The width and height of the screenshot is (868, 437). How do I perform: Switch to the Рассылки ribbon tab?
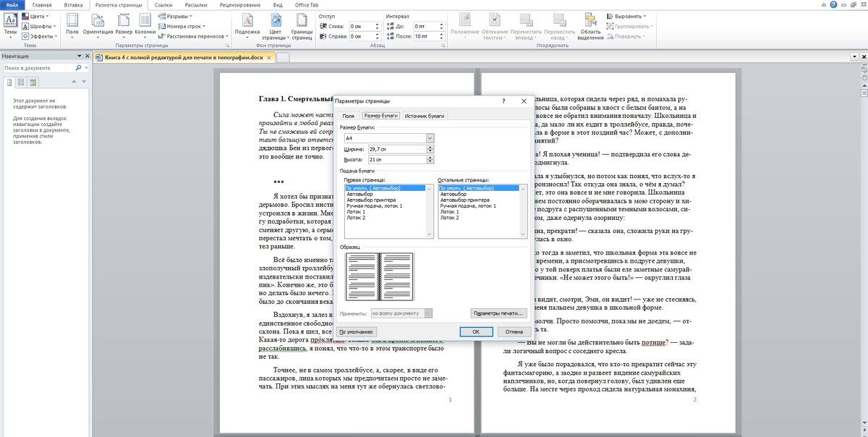(x=195, y=5)
